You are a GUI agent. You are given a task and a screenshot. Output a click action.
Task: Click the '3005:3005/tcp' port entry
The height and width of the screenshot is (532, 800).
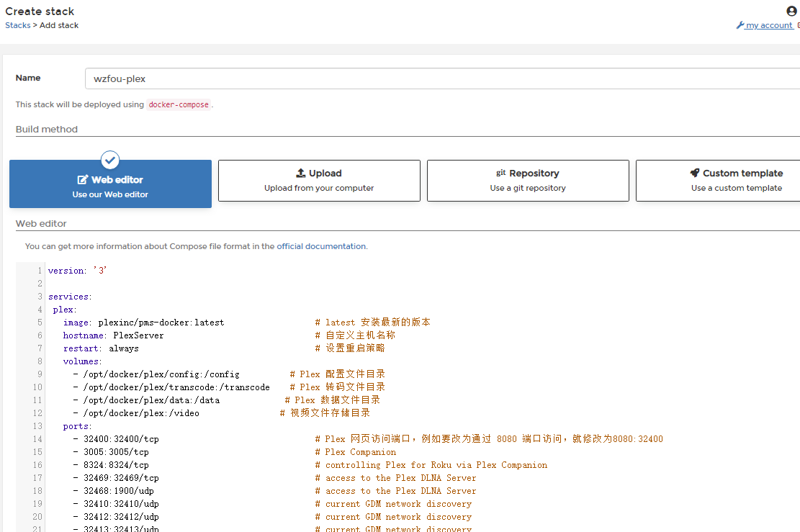click(x=116, y=452)
